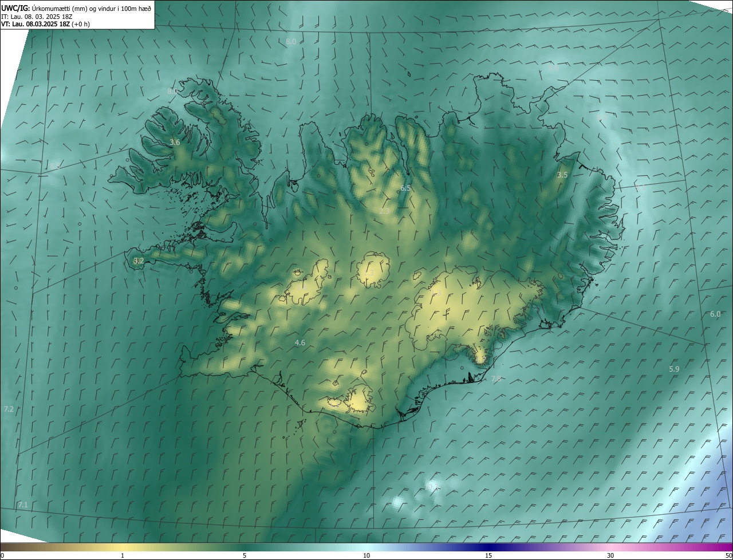
Task: Click the '6.5' value in north Iceland
Action: 405,188
